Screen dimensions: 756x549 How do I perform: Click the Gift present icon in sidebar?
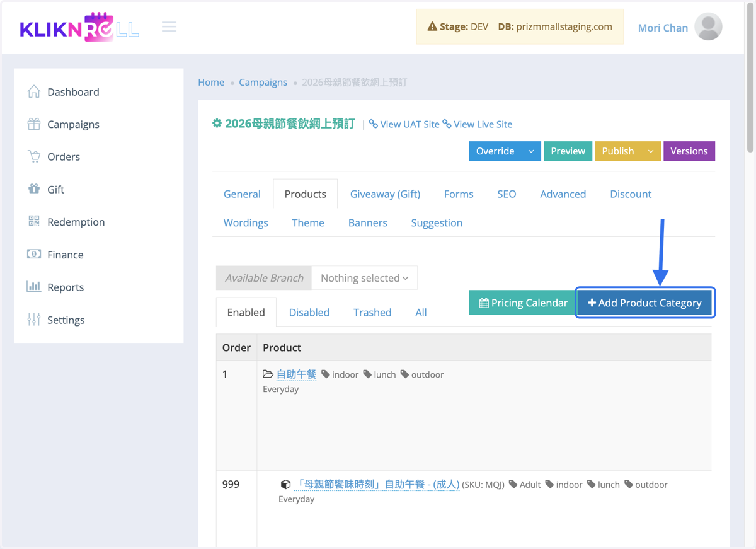(x=34, y=189)
